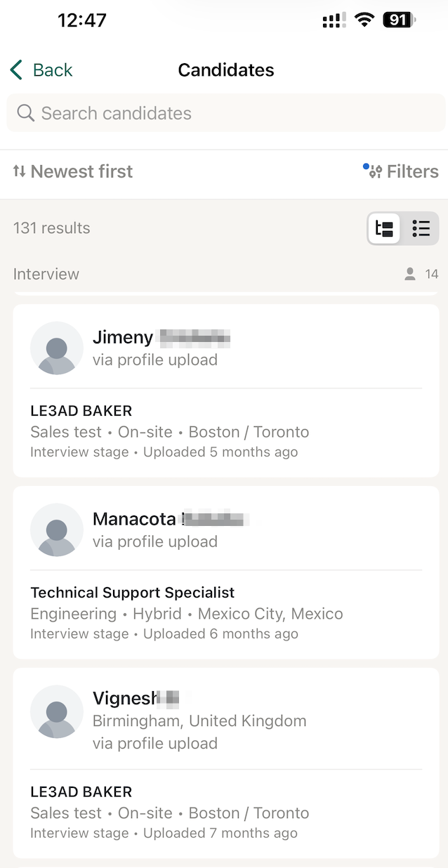Tap the search magnifier icon

(26, 113)
